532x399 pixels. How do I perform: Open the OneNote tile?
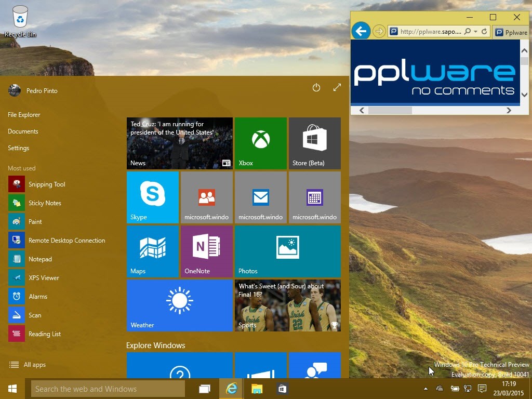point(207,251)
